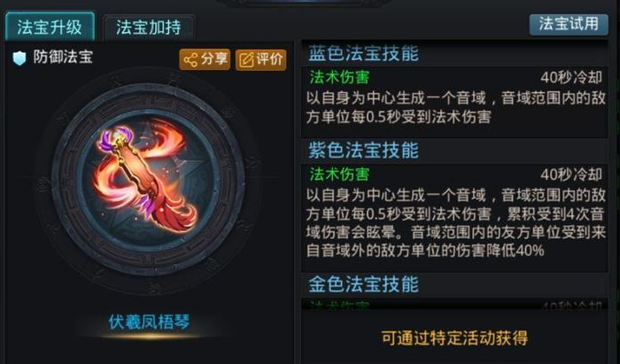
Task: Switch to the 法宝升级 tab
Action: 50,27
